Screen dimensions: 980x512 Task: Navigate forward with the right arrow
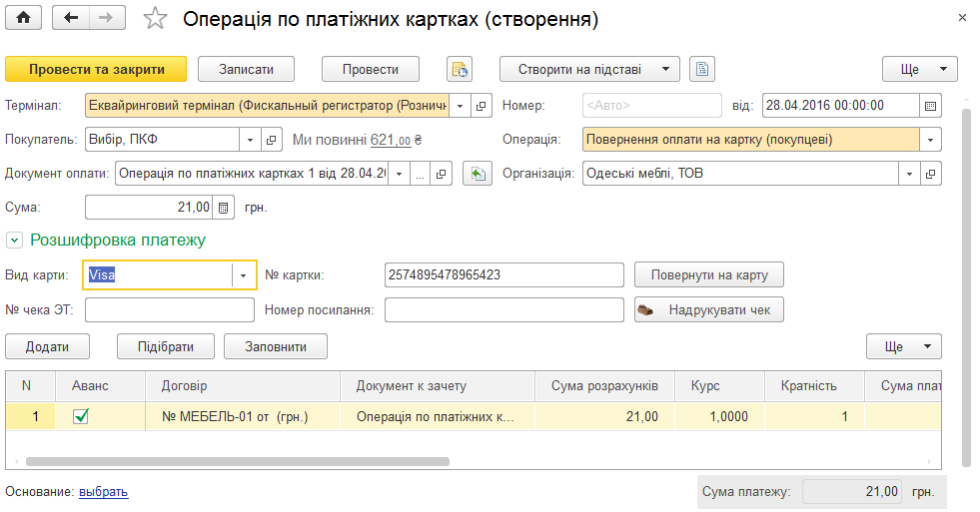106,18
